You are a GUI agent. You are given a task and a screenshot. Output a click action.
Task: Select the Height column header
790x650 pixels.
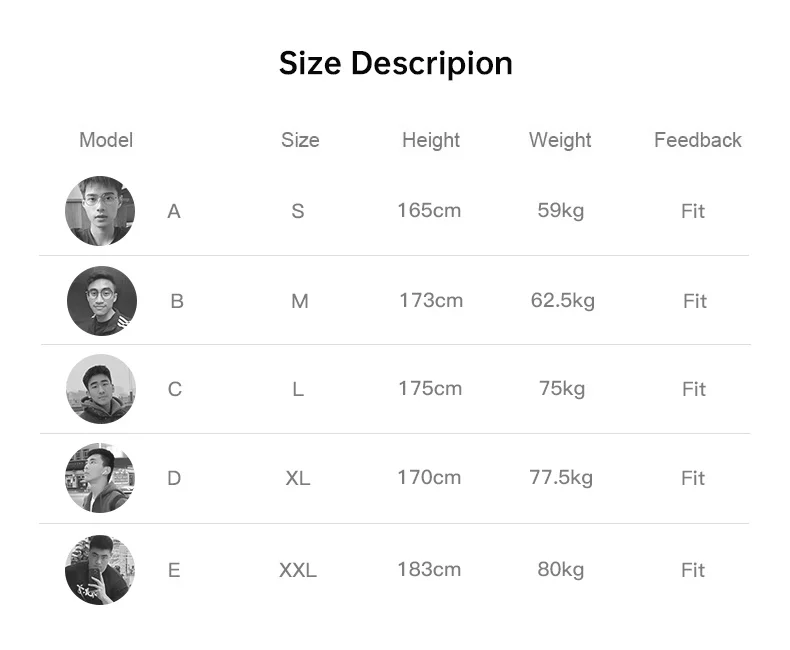pyautogui.click(x=431, y=141)
